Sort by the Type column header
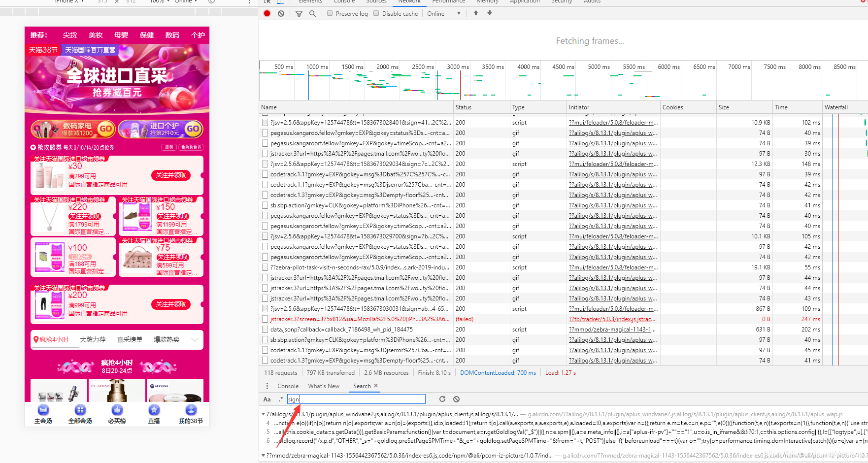 pos(538,107)
